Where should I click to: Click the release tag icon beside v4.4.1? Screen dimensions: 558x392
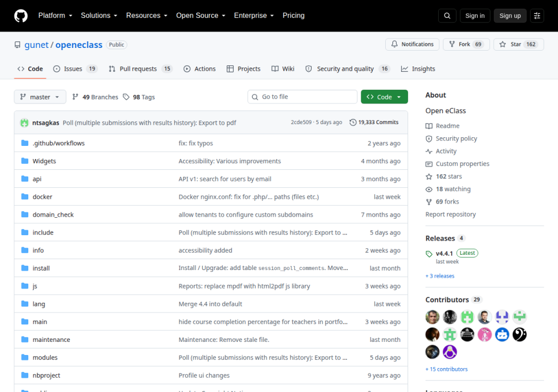429,254
